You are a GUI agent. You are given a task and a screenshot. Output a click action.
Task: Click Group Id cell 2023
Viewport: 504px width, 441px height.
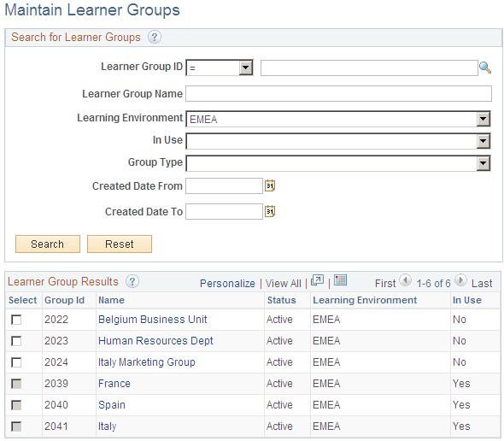[56, 341]
